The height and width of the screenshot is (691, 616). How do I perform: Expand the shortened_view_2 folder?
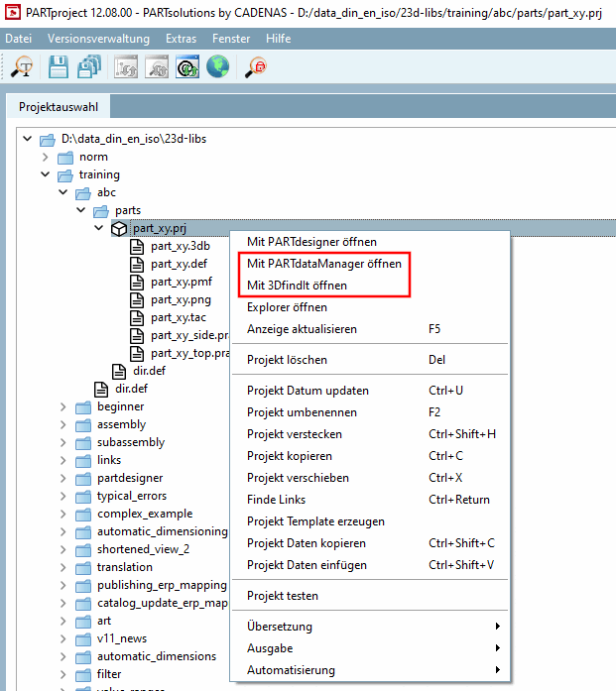(63, 549)
